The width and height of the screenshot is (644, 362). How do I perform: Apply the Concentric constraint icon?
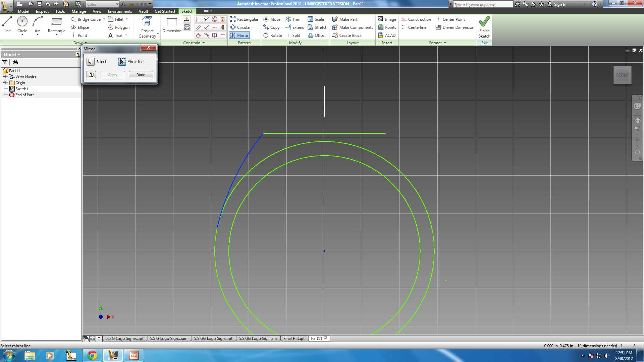(215, 19)
